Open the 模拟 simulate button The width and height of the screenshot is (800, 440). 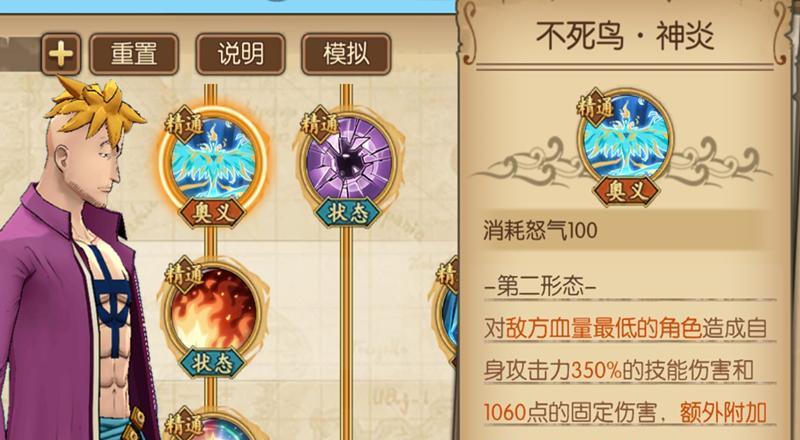(x=346, y=54)
